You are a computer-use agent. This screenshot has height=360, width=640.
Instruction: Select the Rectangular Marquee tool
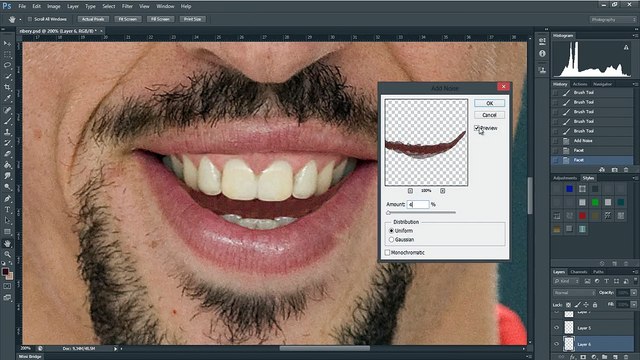[x=7, y=54]
